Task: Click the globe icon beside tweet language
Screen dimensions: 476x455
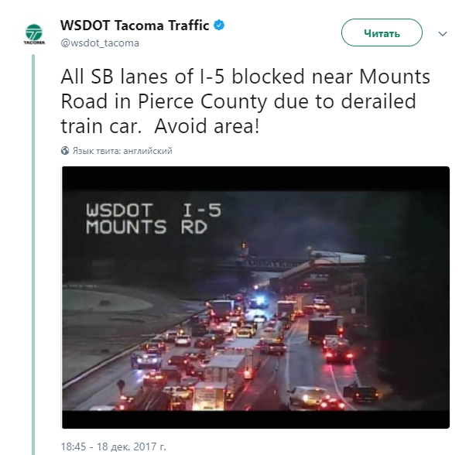Action: click(x=65, y=151)
